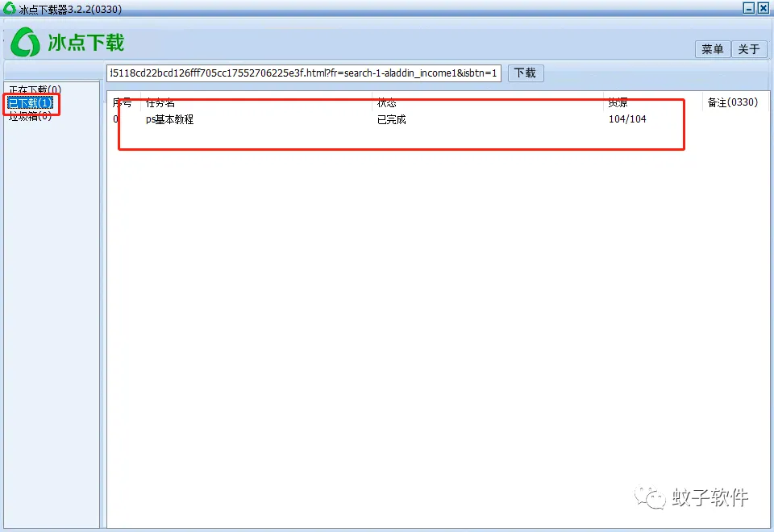Click the 104/104 resource value
The image size is (774, 532).
627,119
